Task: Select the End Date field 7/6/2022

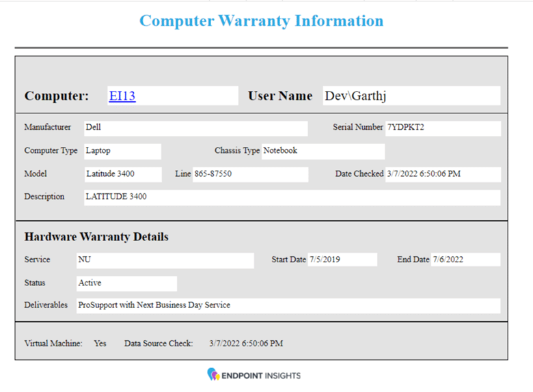Action: click(465, 260)
